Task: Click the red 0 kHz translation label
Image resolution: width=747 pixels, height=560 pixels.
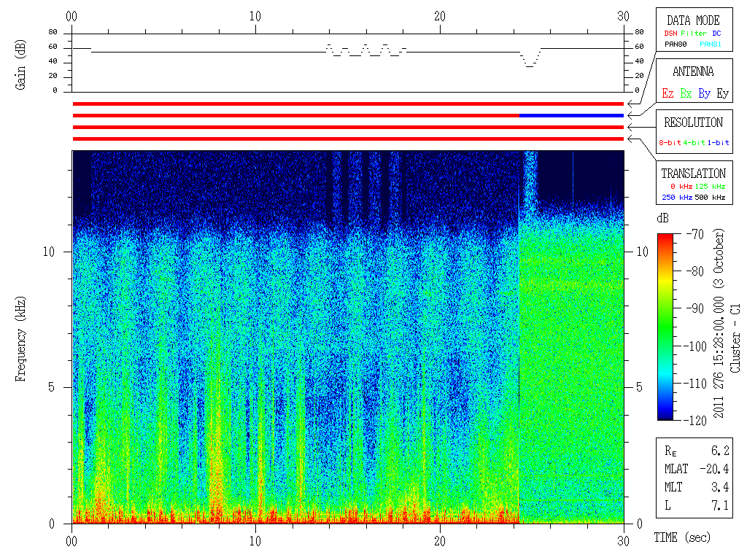Action: (x=681, y=186)
